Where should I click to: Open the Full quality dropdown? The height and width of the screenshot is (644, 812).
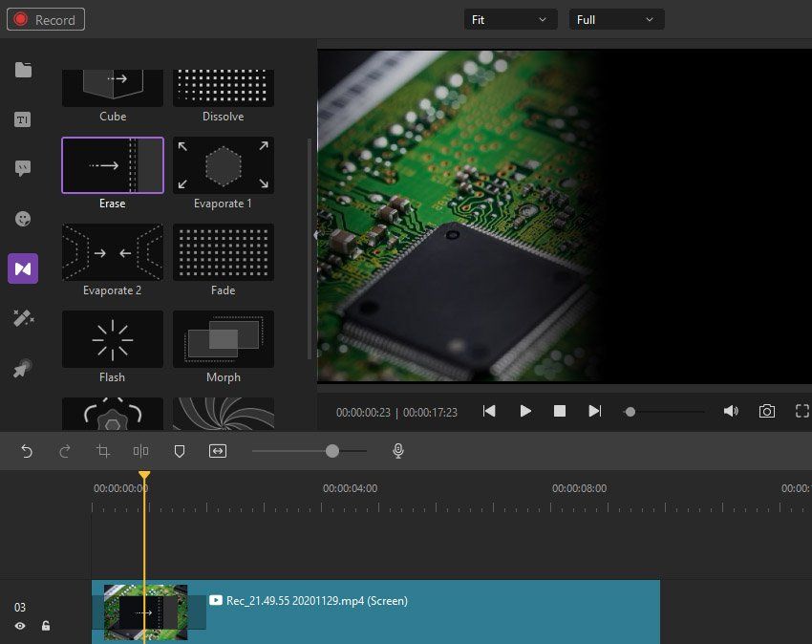click(616, 20)
